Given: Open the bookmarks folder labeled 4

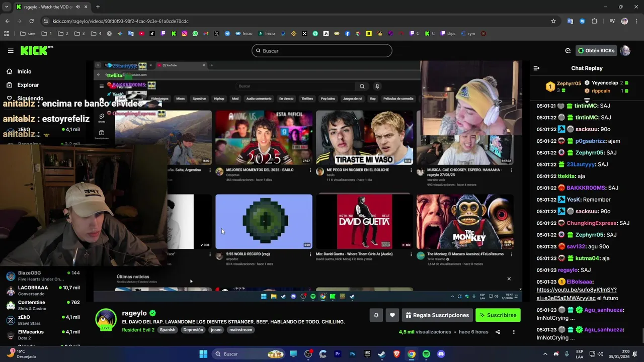Looking at the screenshot, I should (x=96, y=34).
